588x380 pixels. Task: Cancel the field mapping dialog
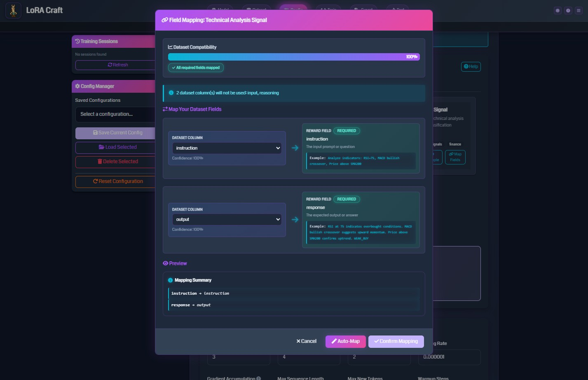[306, 341]
